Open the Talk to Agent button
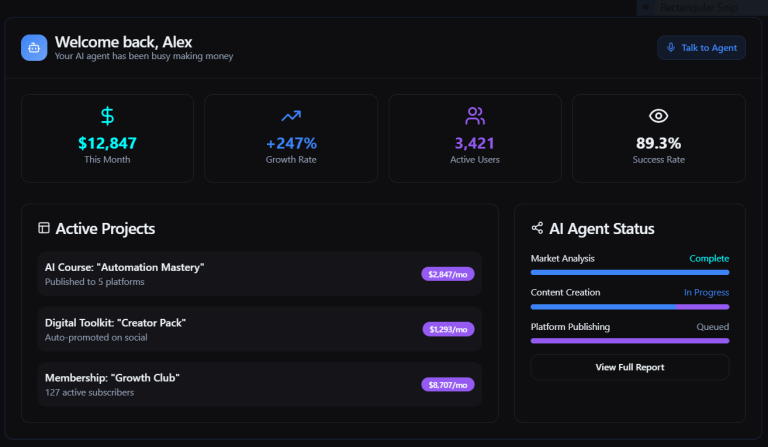Image resolution: width=768 pixels, height=447 pixels. pos(701,47)
